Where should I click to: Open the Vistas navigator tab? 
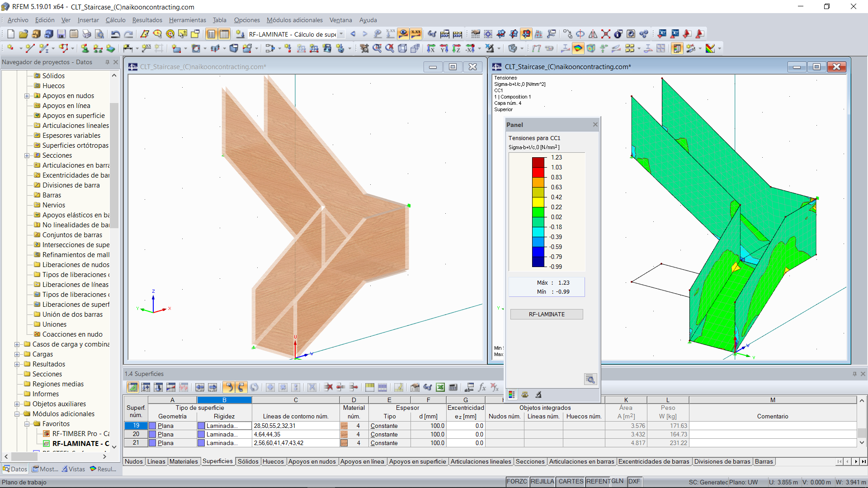(x=74, y=469)
